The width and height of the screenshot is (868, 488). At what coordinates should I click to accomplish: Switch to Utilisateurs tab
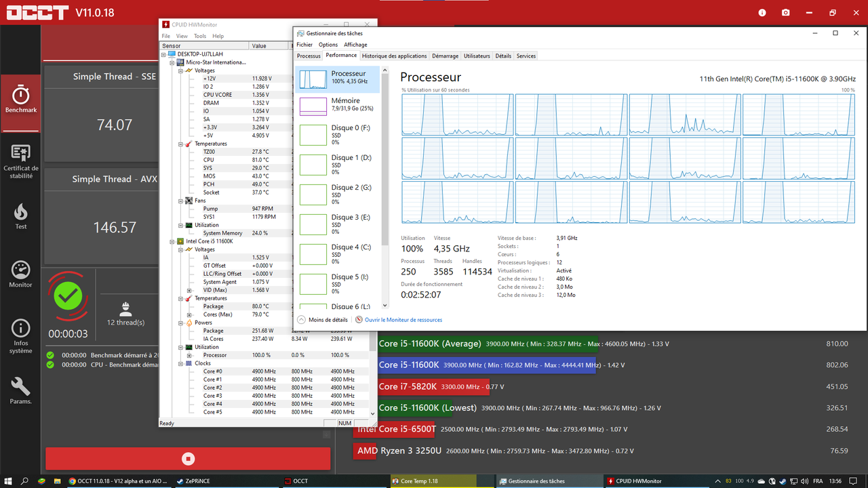tap(477, 56)
